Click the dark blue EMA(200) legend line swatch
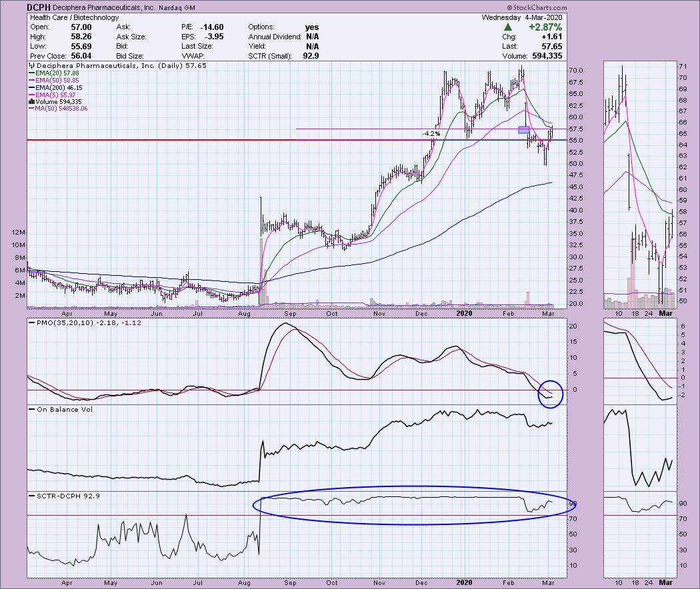 [32, 87]
